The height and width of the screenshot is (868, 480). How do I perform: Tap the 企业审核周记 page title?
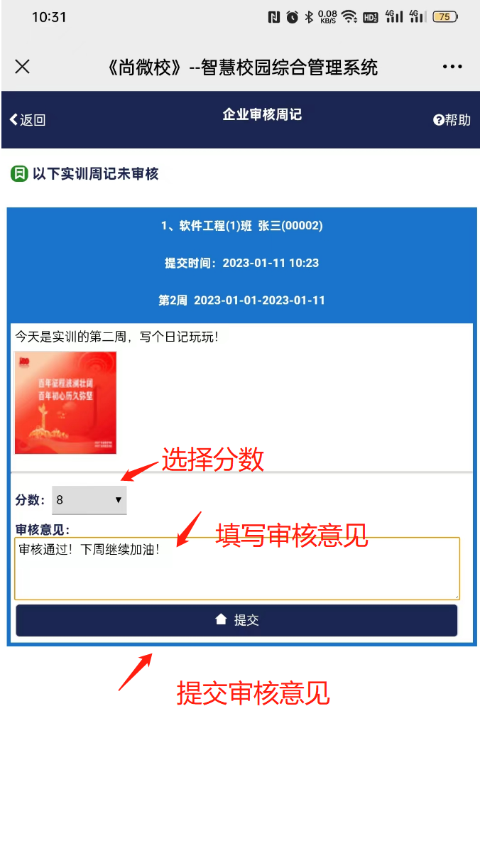[x=262, y=114]
